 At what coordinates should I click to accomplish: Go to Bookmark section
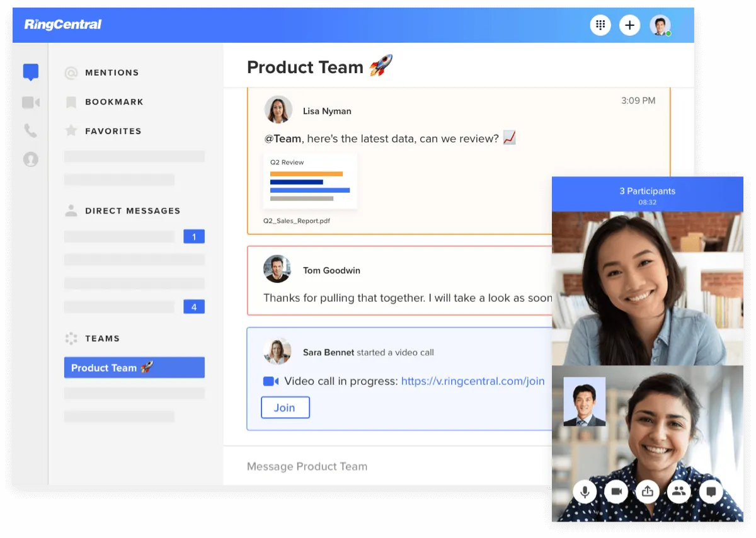click(114, 102)
